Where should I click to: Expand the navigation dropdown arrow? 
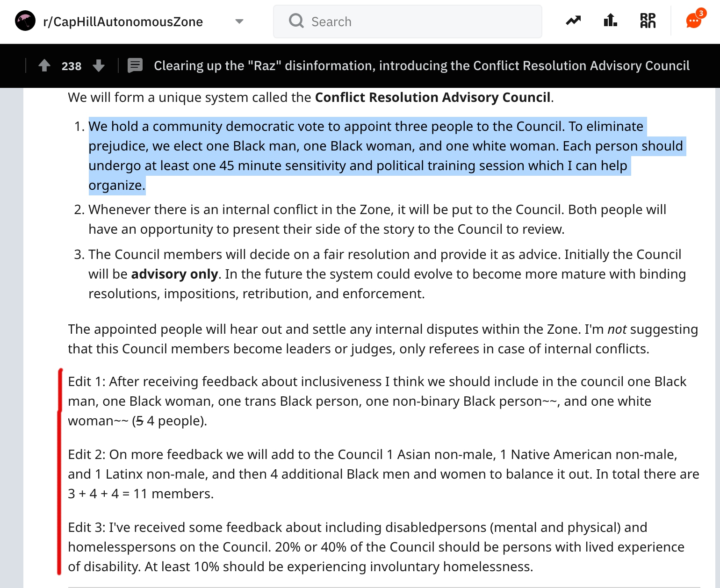coord(239,22)
